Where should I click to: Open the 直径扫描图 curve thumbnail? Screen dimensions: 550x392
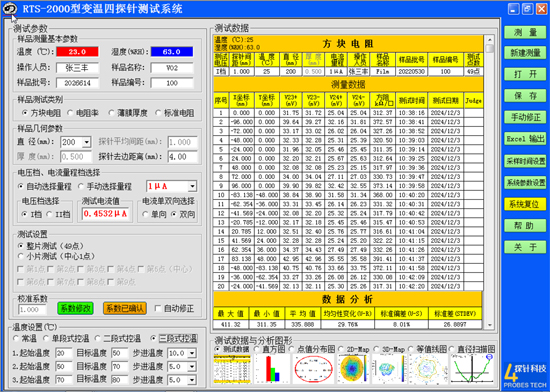coord(472,369)
